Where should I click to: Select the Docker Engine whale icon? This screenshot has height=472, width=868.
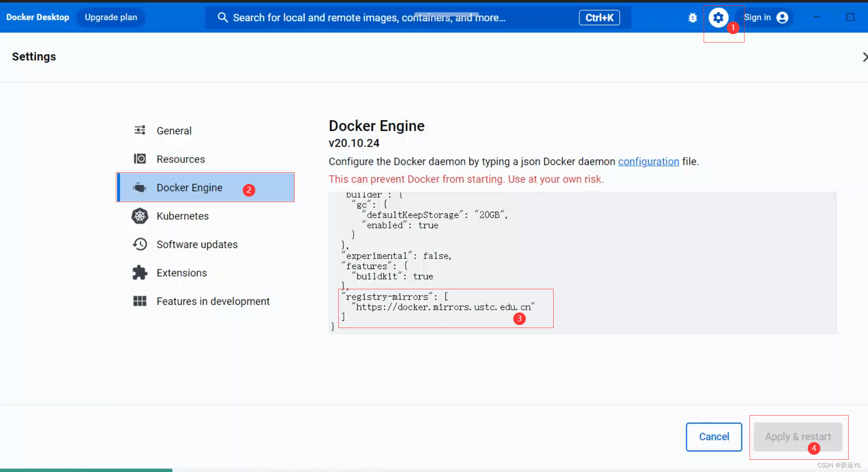coord(139,187)
